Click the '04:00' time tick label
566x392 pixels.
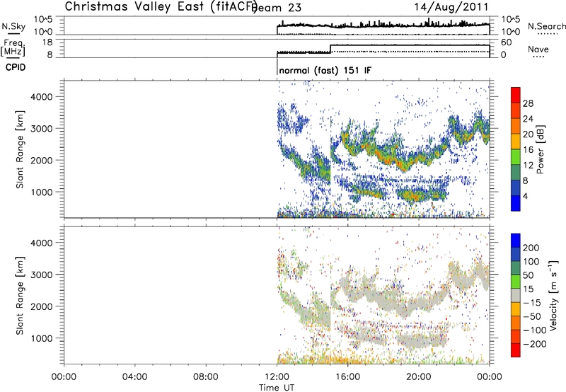135,377
